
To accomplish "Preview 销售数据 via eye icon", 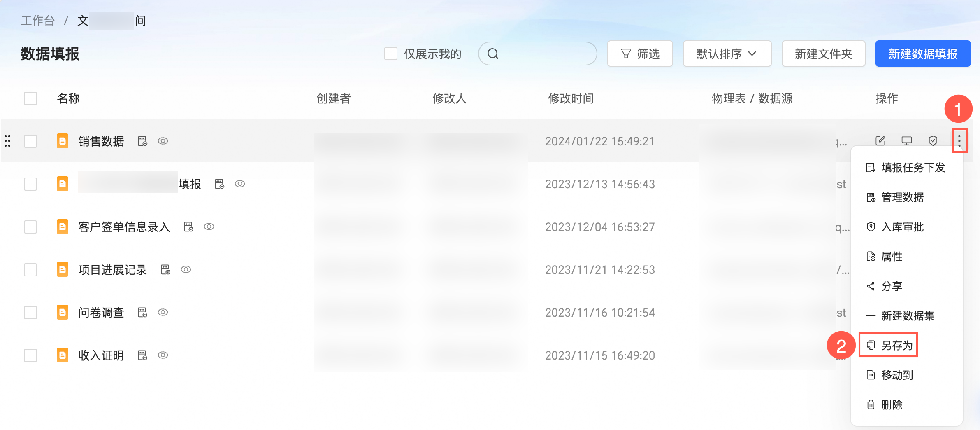I will (x=163, y=141).
